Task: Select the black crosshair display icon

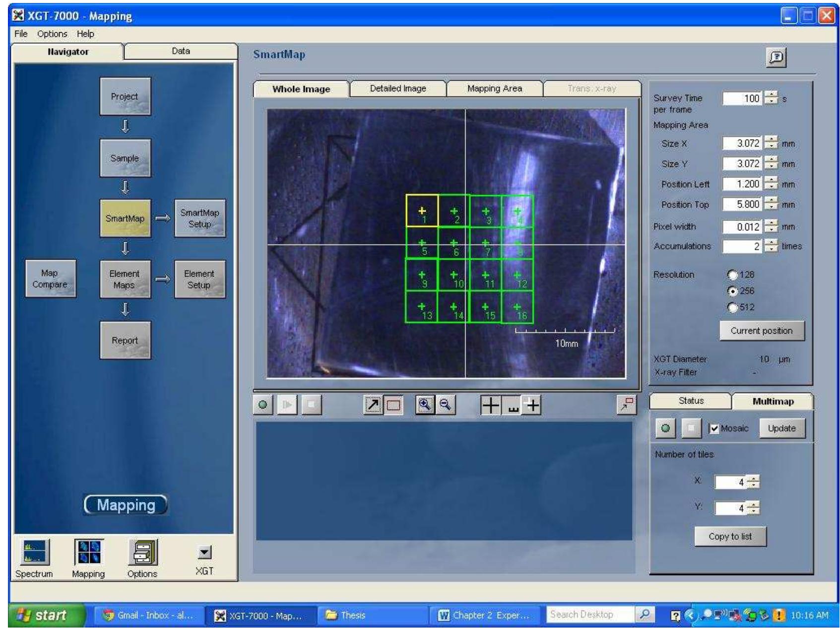Action: click(x=491, y=406)
